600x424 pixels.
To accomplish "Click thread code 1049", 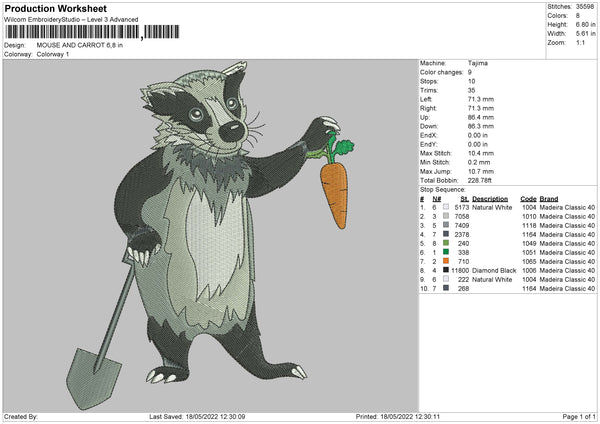I will [x=529, y=243].
